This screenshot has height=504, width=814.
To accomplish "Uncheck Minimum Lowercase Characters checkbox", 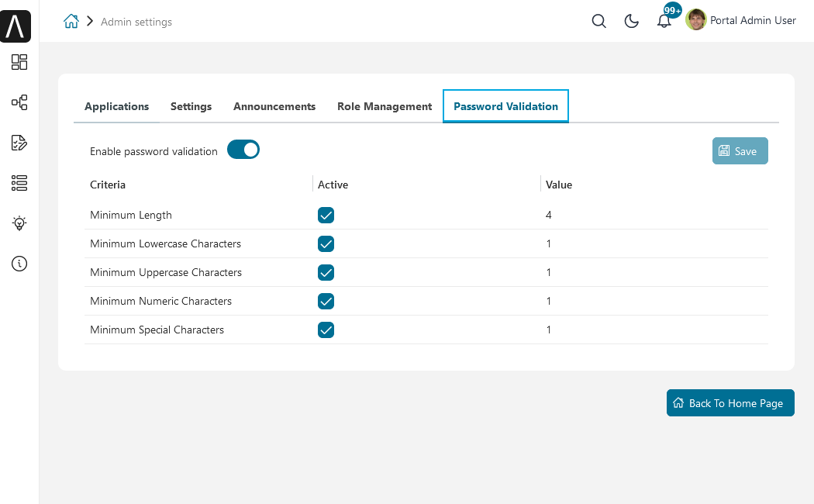I will click(x=326, y=243).
